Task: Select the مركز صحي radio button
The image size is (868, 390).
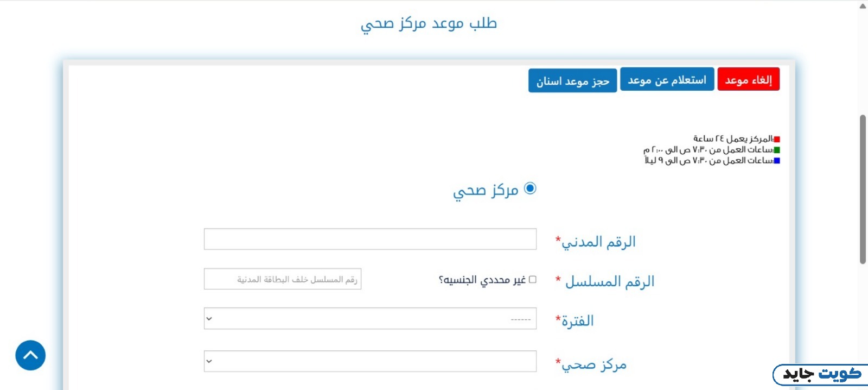Action: click(530, 188)
